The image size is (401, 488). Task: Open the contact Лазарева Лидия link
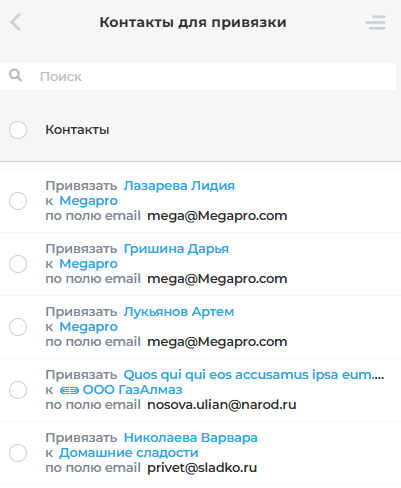pyautogui.click(x=179, y=186)
